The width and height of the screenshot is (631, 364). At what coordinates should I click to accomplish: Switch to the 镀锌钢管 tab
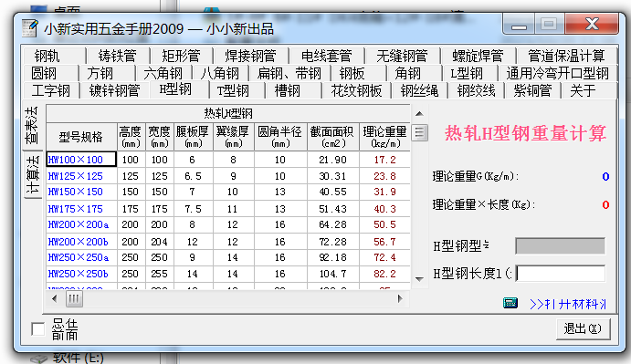point(114,91)
